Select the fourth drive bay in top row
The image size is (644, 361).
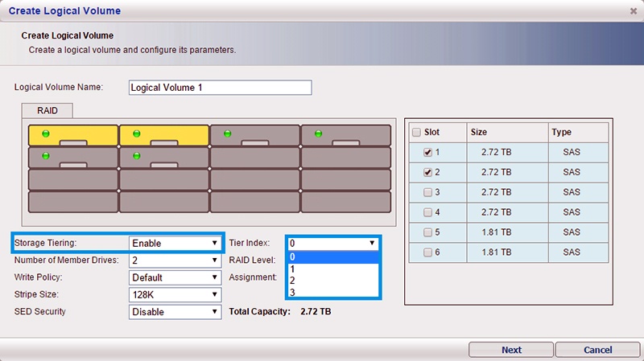pos(346,135)
